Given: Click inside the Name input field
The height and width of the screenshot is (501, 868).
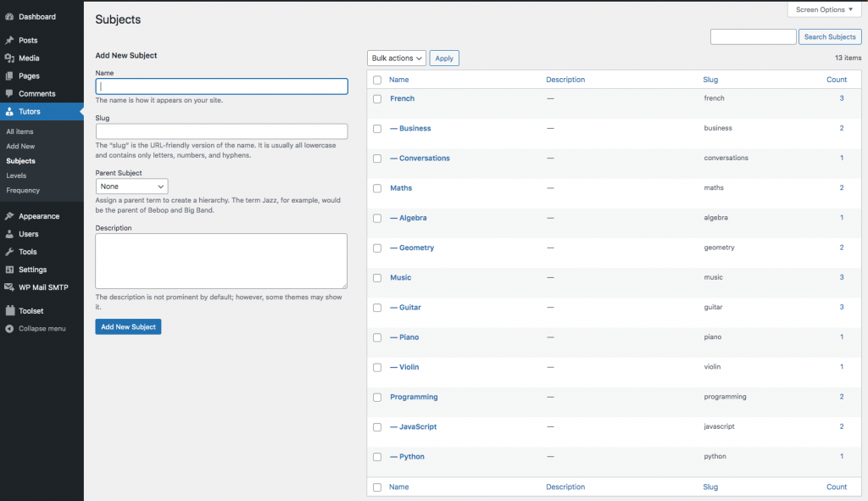Looking at the screenshot, I should 220,86.
